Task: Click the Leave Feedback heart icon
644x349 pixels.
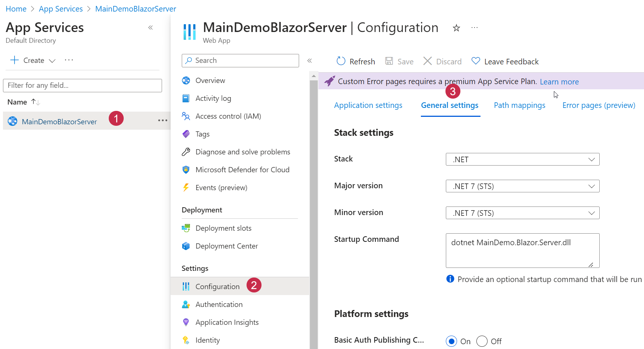Action: pos(476,61)
